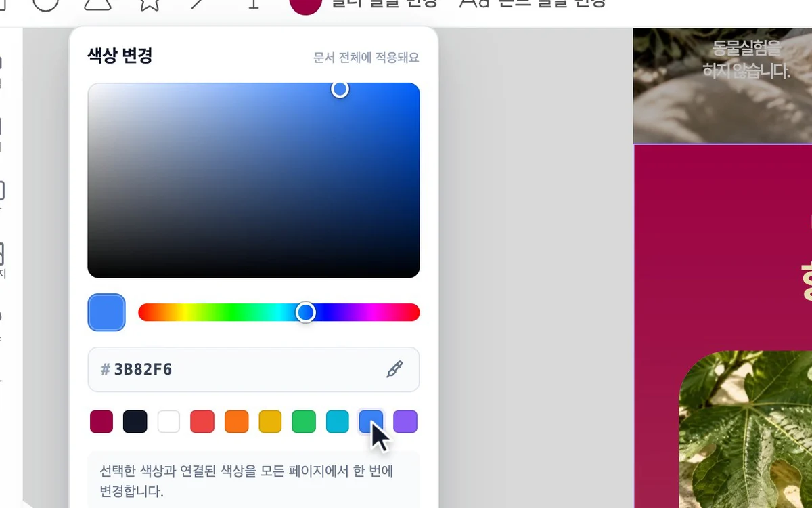Select the yellow preset swatch
Image resolution: width=812 pixels, height=508 pixels.
270,421
